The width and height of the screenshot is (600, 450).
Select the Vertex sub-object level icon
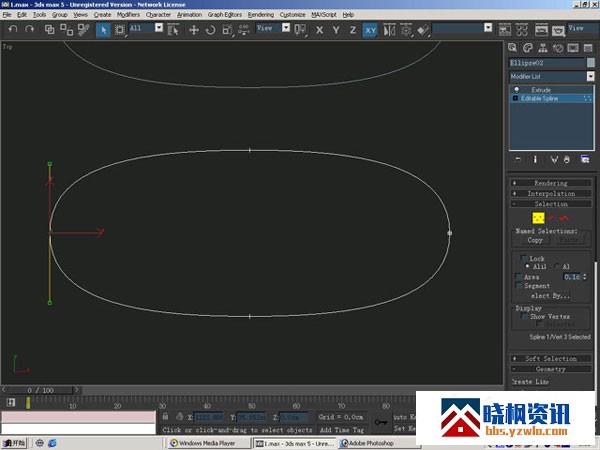point(538,218)
